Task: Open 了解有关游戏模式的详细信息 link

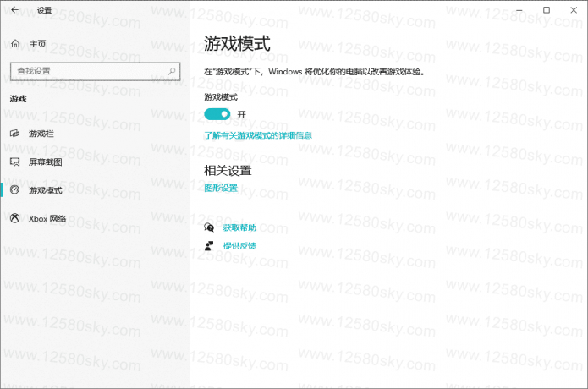Action: tap(258, 135)
